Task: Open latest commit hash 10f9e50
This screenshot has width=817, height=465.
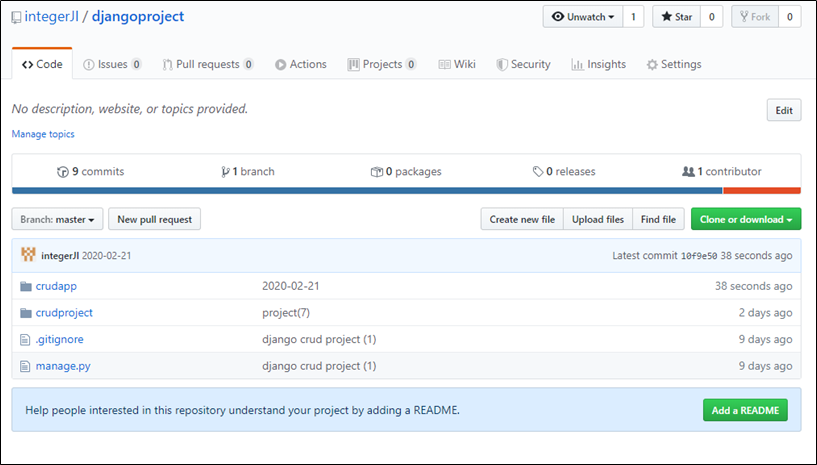Action: (x=699, y=256)
